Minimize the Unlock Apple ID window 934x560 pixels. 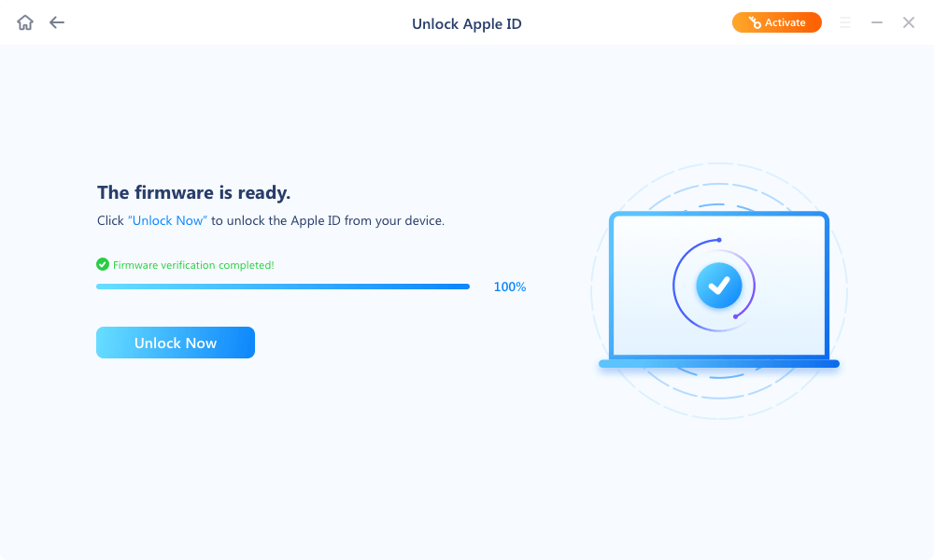coord(877,22)
